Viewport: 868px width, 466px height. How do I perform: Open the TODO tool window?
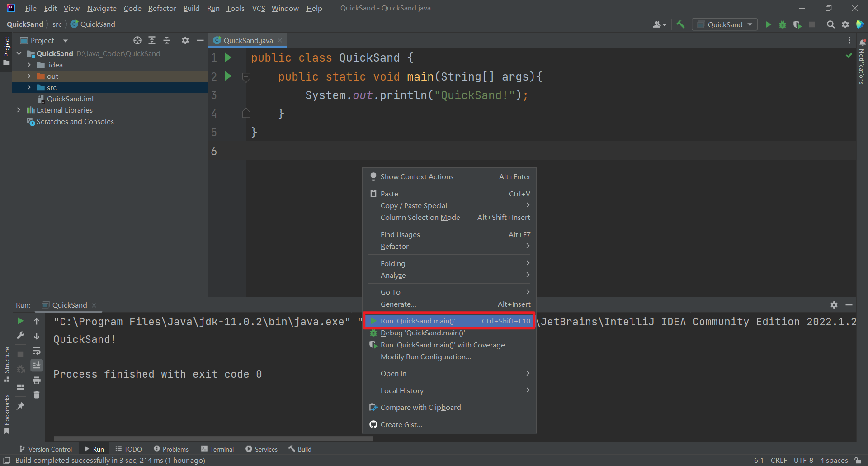(x=129, y=449)
